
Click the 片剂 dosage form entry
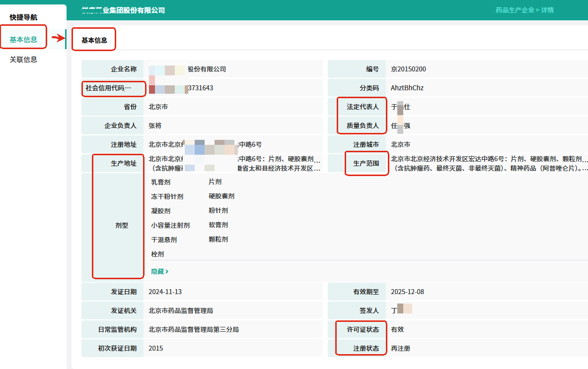pos(215,182)
